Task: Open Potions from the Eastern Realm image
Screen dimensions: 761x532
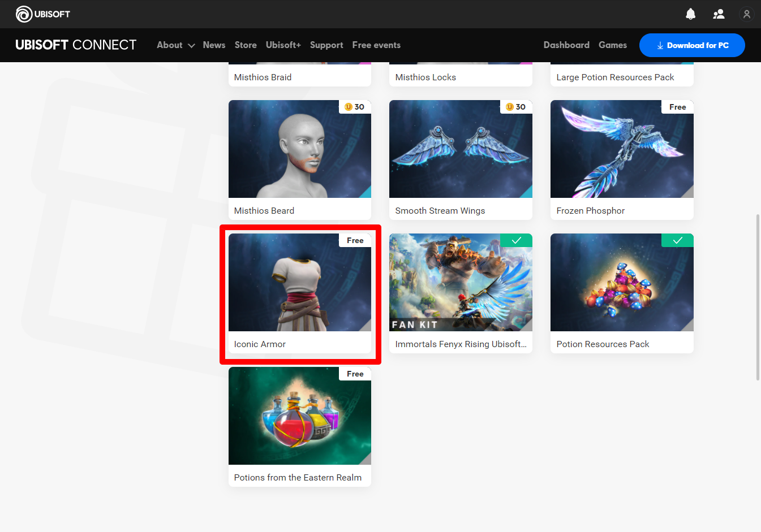Action: 300,416
